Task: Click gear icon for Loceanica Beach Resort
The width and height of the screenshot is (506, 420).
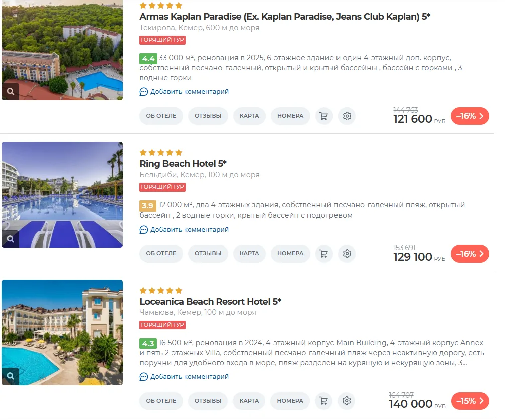Action: [347, 401]
